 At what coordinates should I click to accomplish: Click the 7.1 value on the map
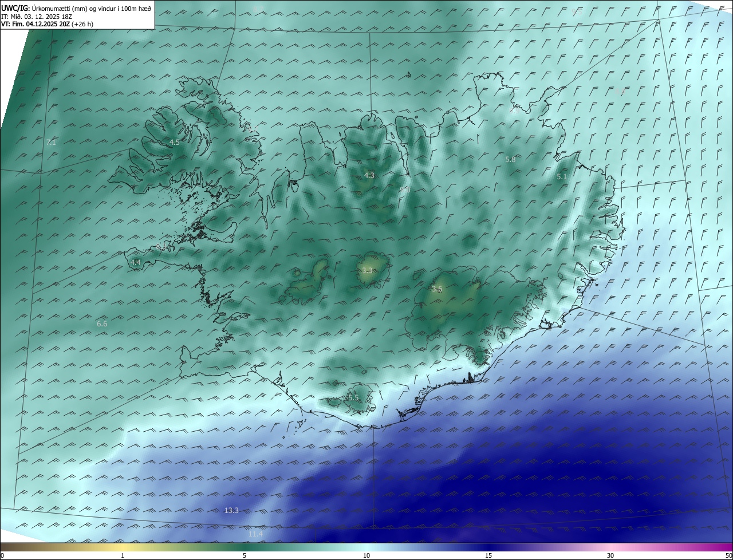point(51,142)
